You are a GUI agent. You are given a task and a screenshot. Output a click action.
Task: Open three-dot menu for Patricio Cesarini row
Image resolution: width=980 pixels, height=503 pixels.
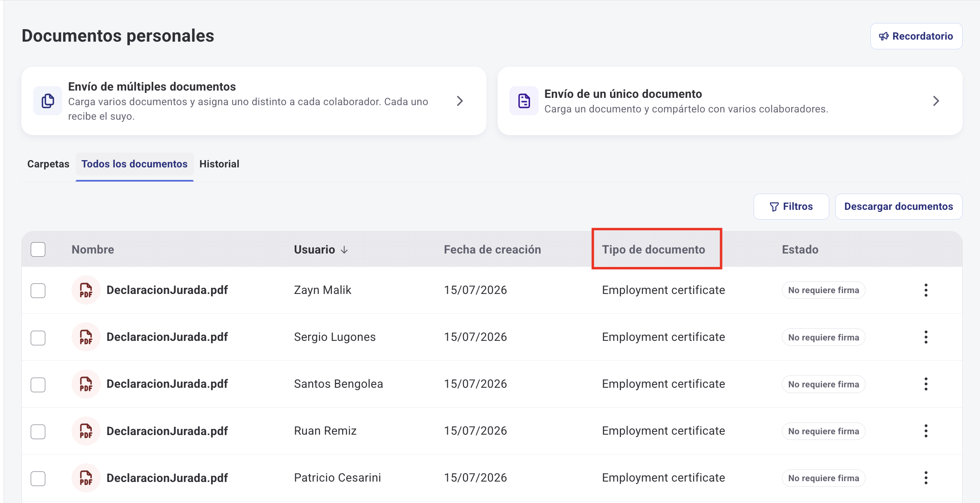coord(926,478)
